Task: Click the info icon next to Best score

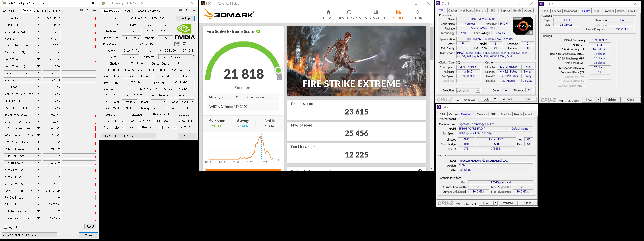Action: 273,121
